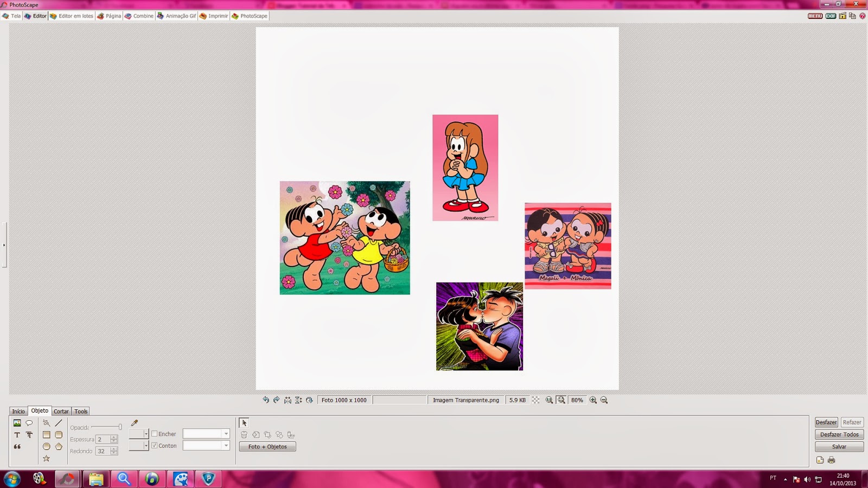
Task: Open the Editor em lotes module
Action: click(x=72, y=16)
